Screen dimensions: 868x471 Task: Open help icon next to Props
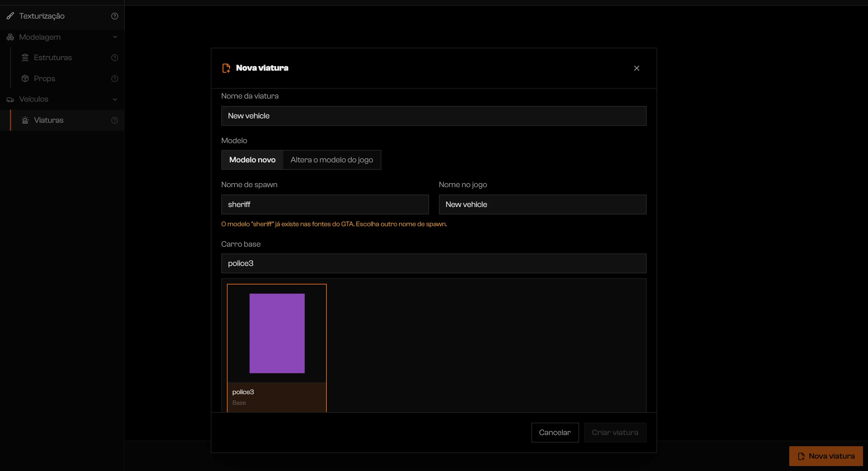[x=115, y=78]
